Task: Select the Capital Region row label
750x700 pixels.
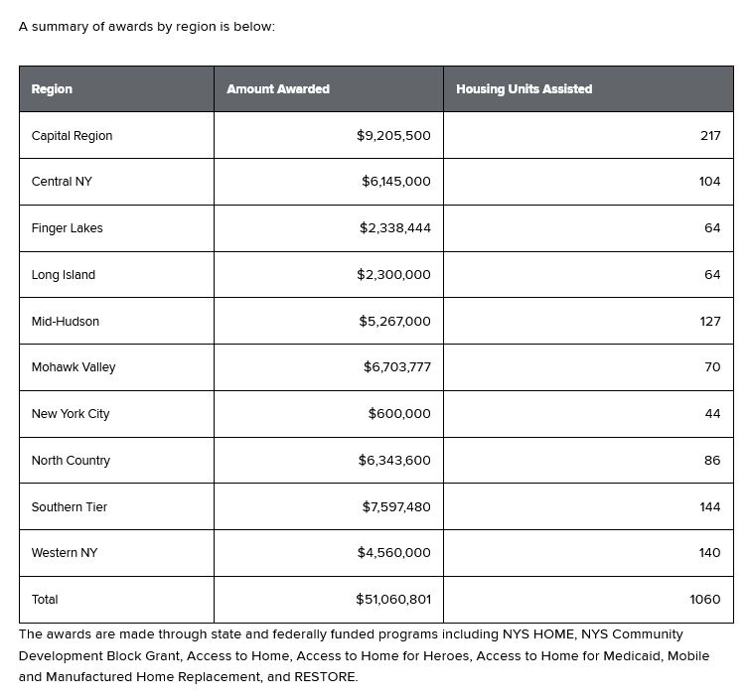Action: pos(72,136)
